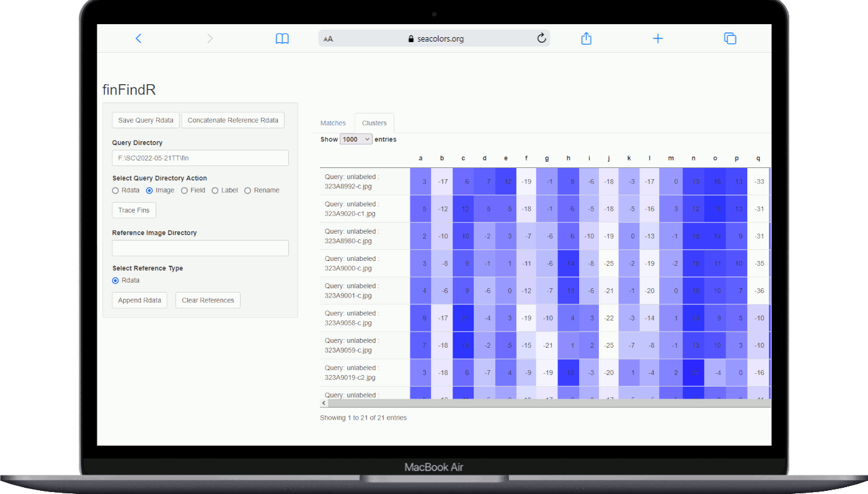Show the tab overview icon

click(730, 38)
